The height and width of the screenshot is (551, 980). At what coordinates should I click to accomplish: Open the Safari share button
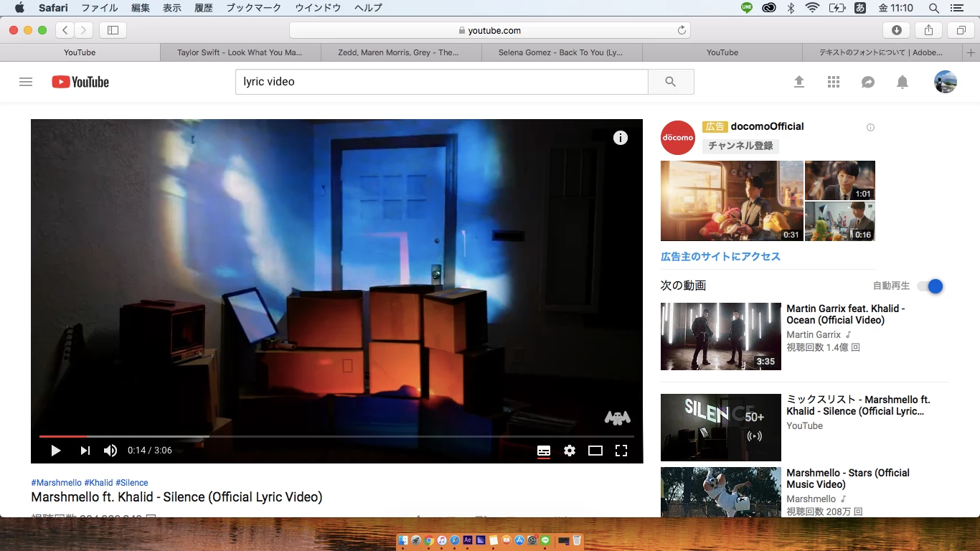coord(928,30)
